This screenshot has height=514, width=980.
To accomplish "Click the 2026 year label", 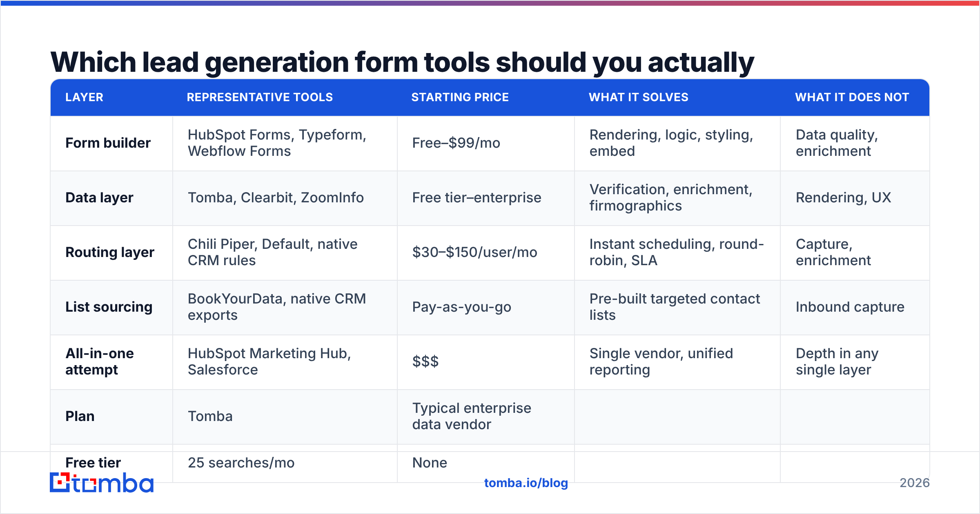I will (x=915, y=483).
